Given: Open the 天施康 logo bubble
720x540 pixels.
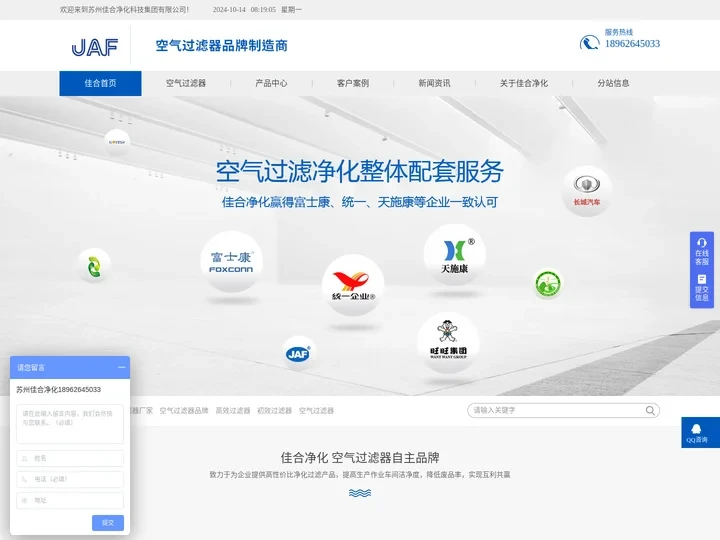Looking at the screenshot, I should [455, 255].
